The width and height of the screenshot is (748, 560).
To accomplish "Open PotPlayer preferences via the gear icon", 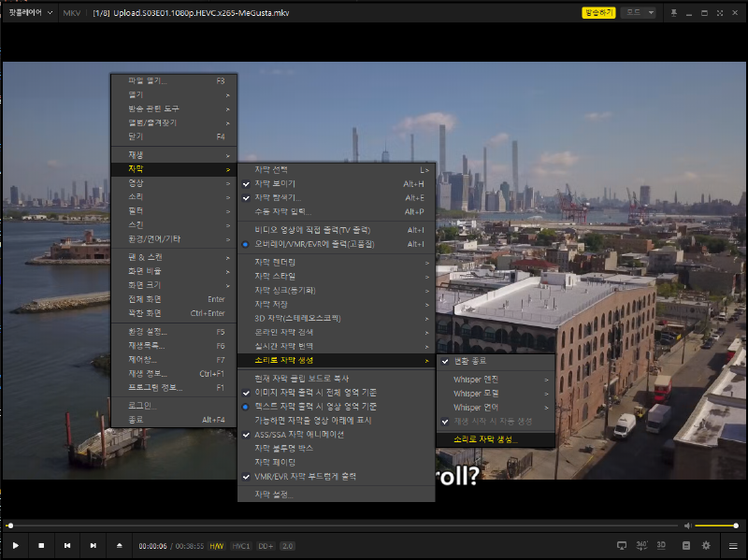I will coord(705,545).
